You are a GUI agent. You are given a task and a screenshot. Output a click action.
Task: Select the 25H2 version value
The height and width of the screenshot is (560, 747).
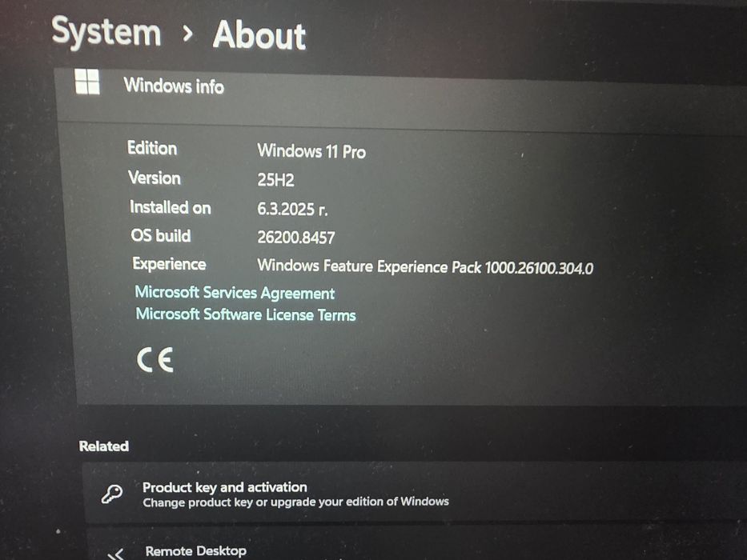click(276, 179)
